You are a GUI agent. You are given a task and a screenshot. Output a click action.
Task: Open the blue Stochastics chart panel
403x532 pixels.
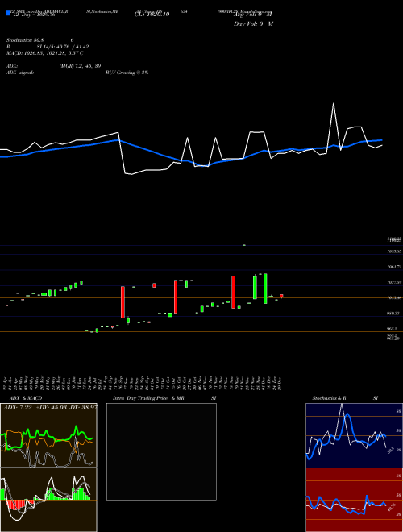pos(354,435)
